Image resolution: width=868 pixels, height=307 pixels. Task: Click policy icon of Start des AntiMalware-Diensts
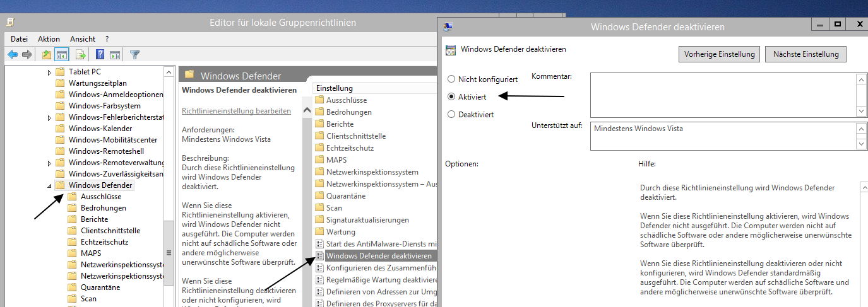pyautogui.click(x=320, y=244)
